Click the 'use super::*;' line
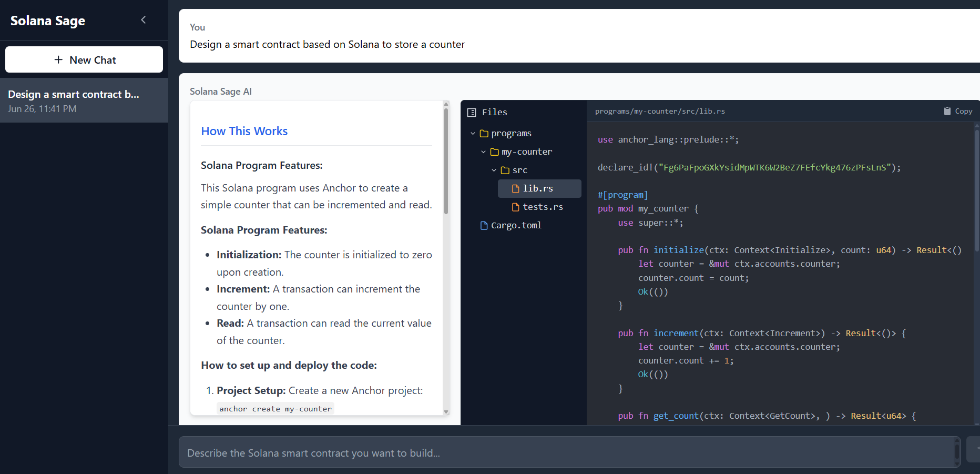The image size is (980, 474). click(651, 223)
